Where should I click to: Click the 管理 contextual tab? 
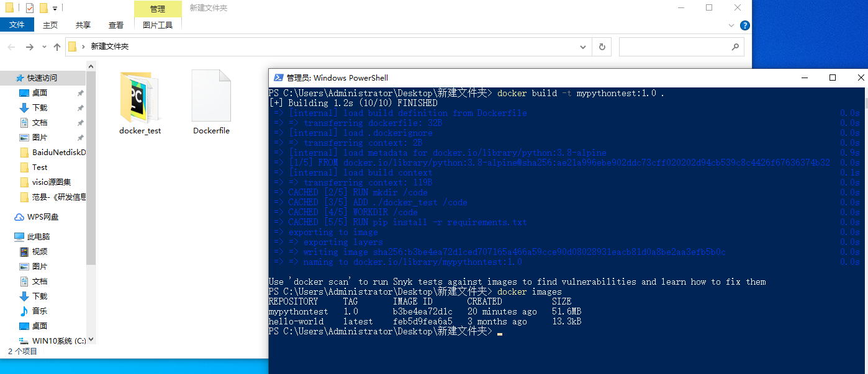click(158, 9)
